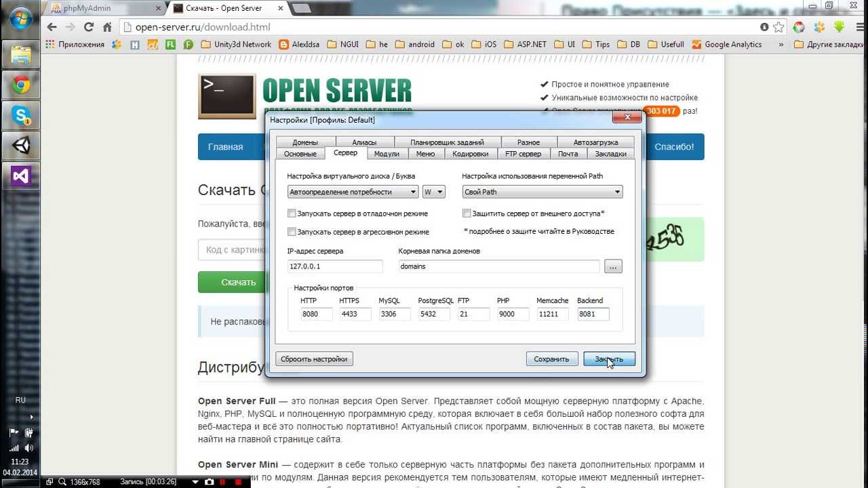
Task: Open the Меню settings tab
Action: [425, 154]
